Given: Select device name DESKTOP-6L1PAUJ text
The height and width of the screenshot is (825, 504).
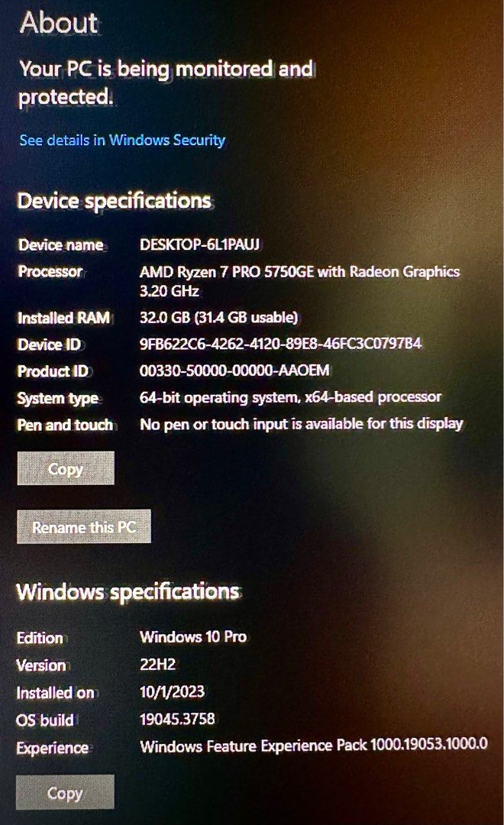Looking at the screenshot, I should (200, 244).
